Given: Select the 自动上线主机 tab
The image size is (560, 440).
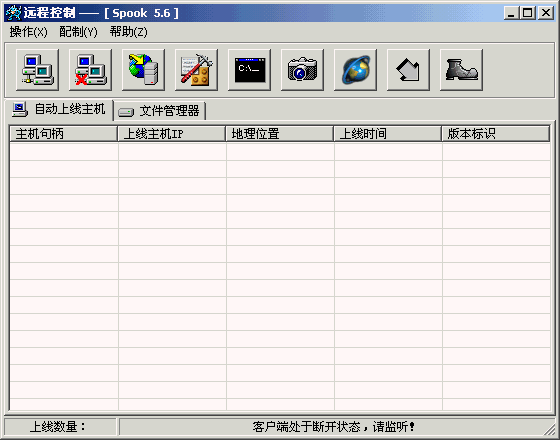Looking at the screenshot, I should click(59, 110).
